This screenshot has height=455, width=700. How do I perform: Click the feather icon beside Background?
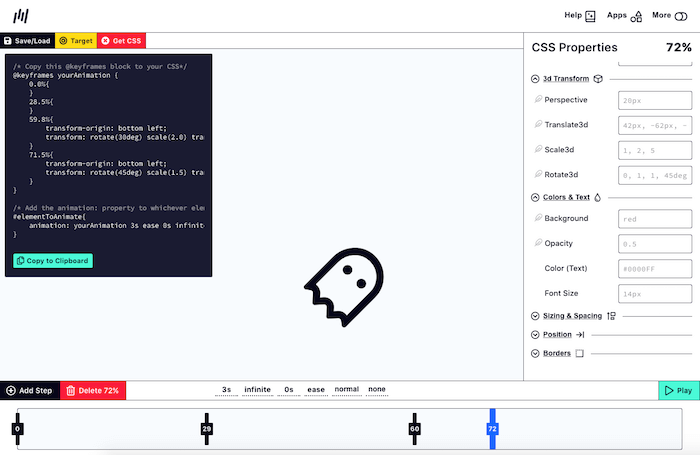pos(537,218)
